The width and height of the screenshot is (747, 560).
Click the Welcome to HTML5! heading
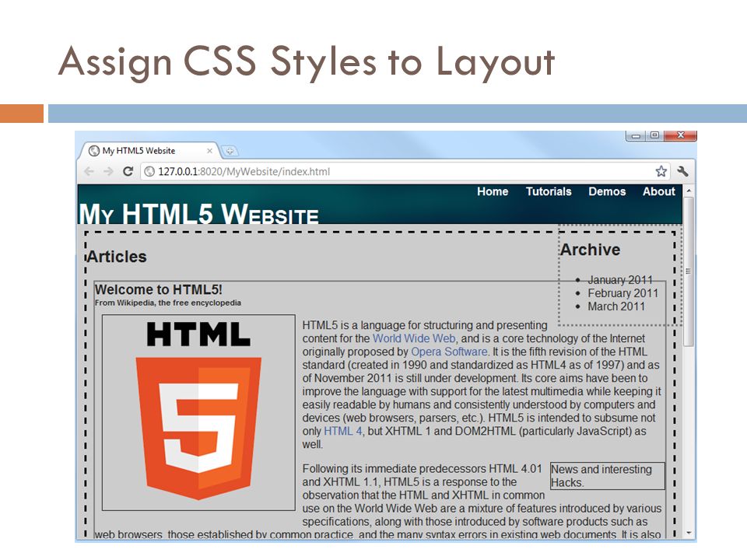[x=158, y=289]
